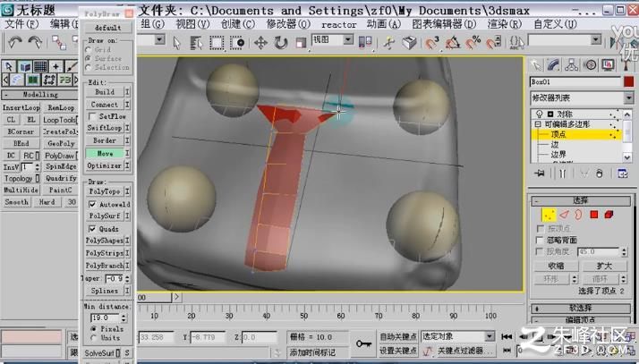Select the Pixels radio button
This screenshot has height=364, width=639.
[x=94, y=328]
